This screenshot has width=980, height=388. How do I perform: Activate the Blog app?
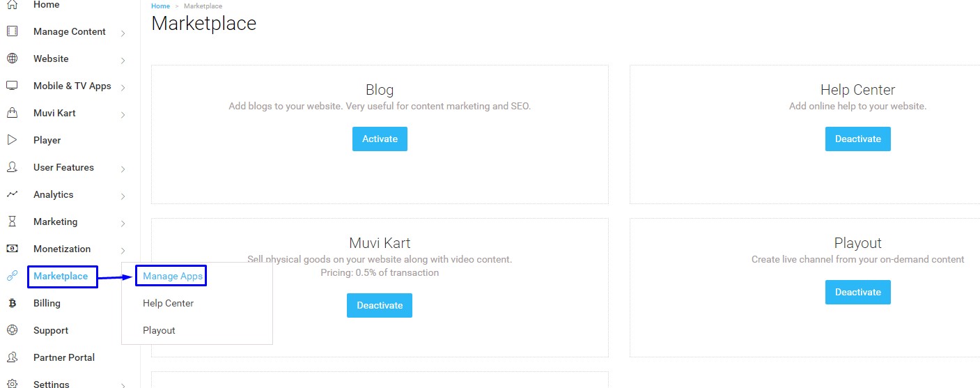pyautogui.click(x=380, y=139)
